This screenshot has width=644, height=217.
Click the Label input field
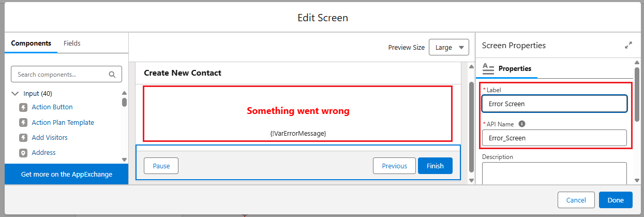tap(555, 104)
